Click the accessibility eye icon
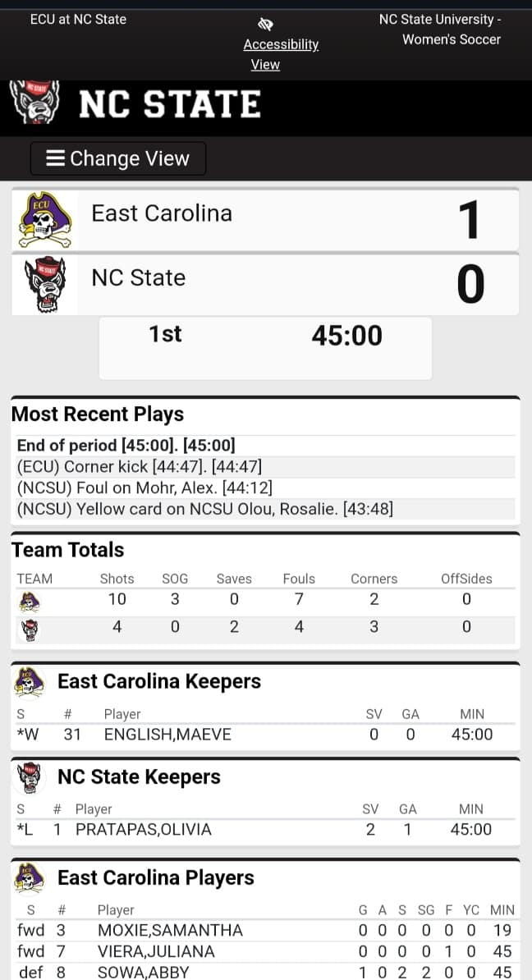Viewport: 532px width, 980px height. 265,25
